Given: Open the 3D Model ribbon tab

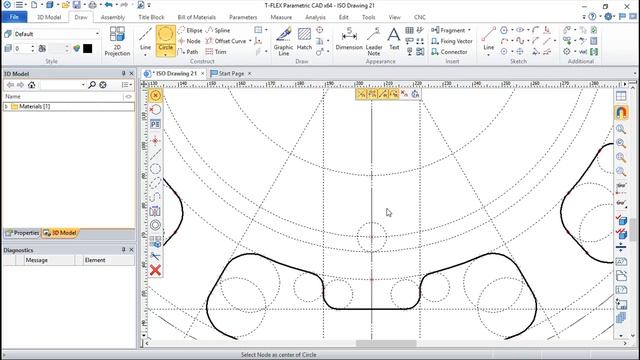Looking at the screenshot, I should click(49, 17).
